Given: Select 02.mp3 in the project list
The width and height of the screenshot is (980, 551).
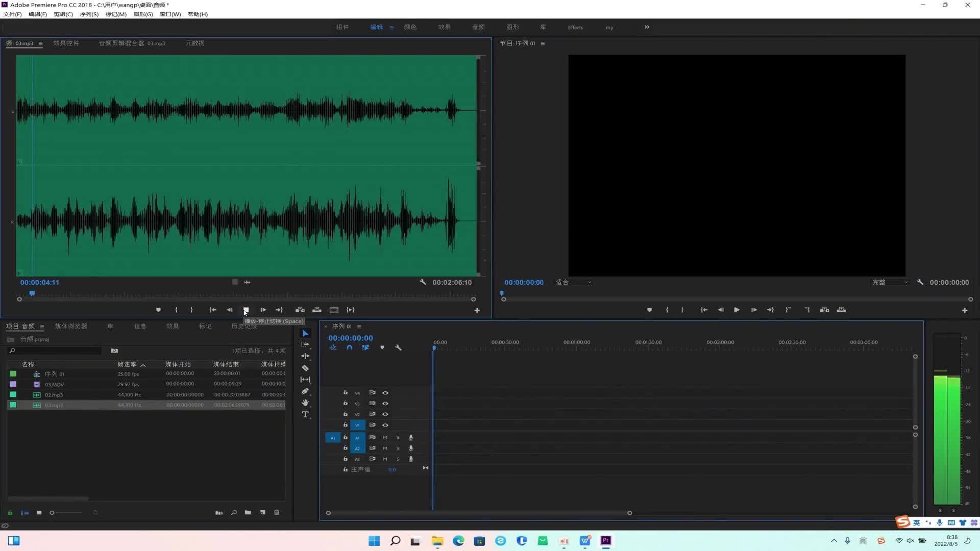Looking at the screenshot, I should coord(54,395).
